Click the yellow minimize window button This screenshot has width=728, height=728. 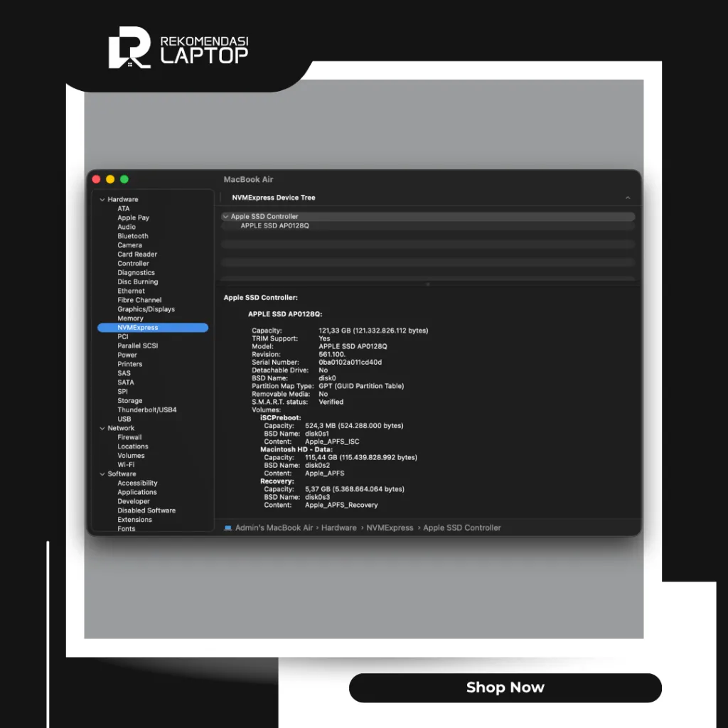tap(110, 179)
